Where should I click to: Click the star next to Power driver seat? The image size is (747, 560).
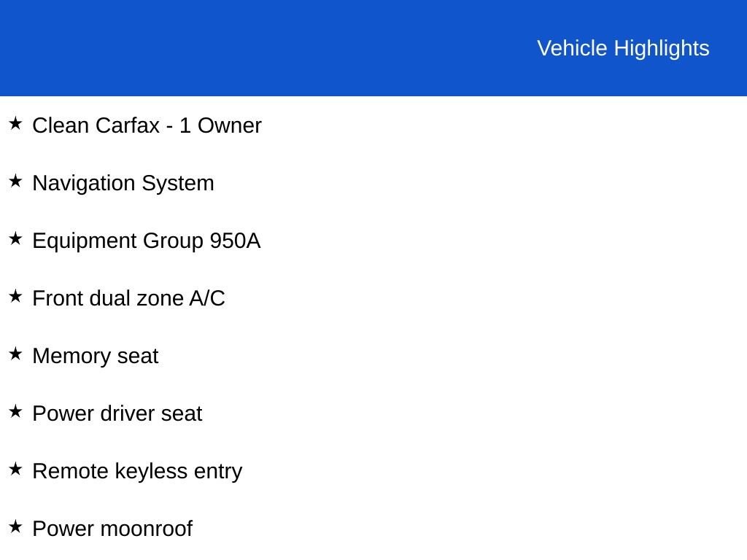point(15,412)
